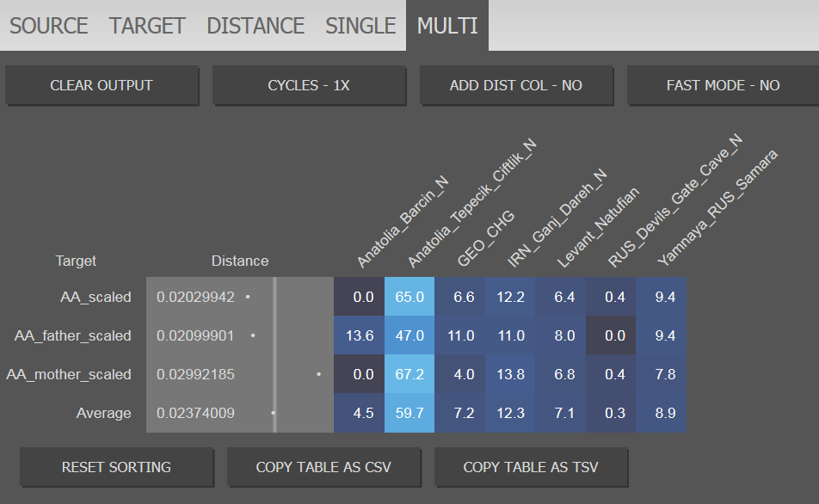Click distance value 0.02099901
Image resolution: width=819 pixels, height=504 pixels.
pyautogui.click(x=195, y=335)
